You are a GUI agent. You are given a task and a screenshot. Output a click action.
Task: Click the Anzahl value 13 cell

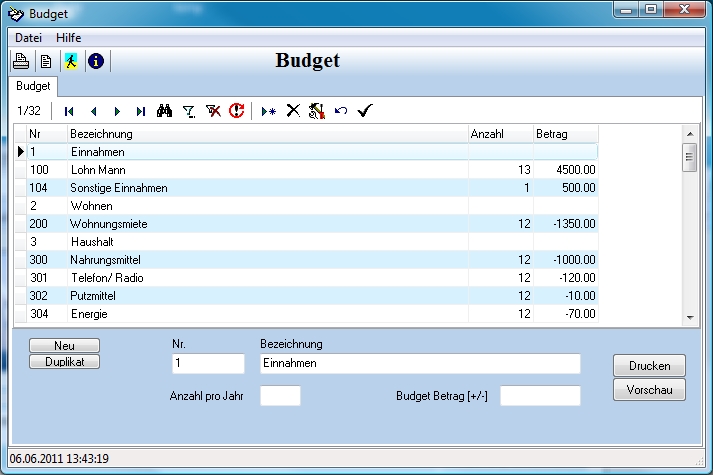(501, 170)
